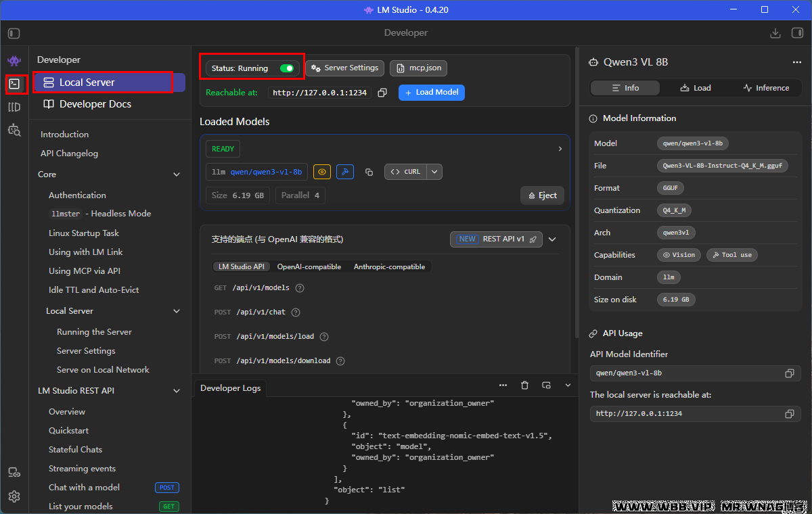Image resolution: width=812 pixels, height=514 pixels.
Task: Click the blue Load Model button
Action: click(x=432, y=93)
